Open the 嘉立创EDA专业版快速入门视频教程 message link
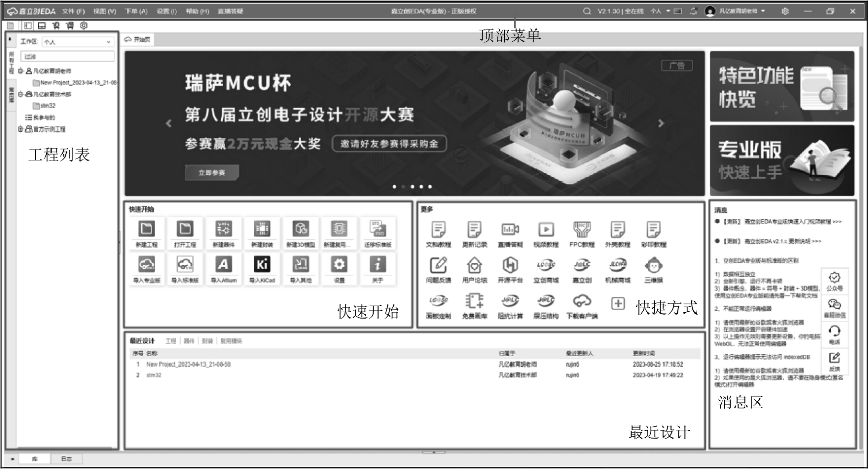This screenshot has height=469, width=868. pyautogui.click(x=783, y=222)
